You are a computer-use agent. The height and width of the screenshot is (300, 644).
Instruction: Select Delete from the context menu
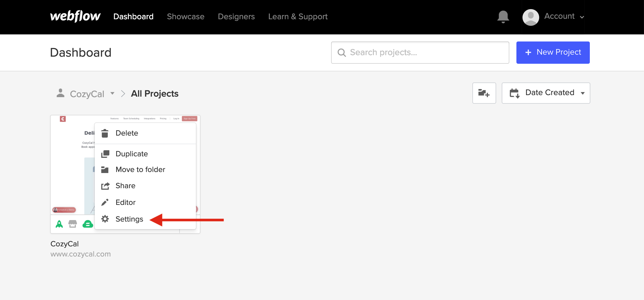click(x=127, y=133)
